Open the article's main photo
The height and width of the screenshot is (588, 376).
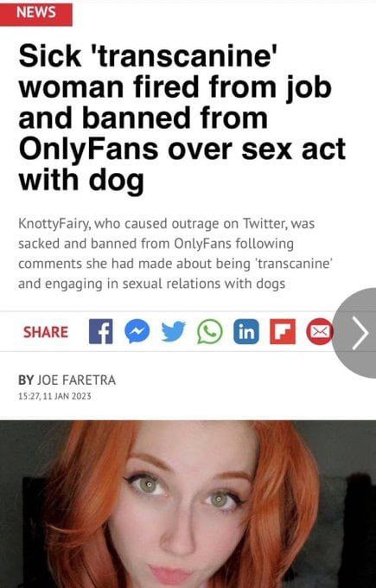tap(188, 504)
